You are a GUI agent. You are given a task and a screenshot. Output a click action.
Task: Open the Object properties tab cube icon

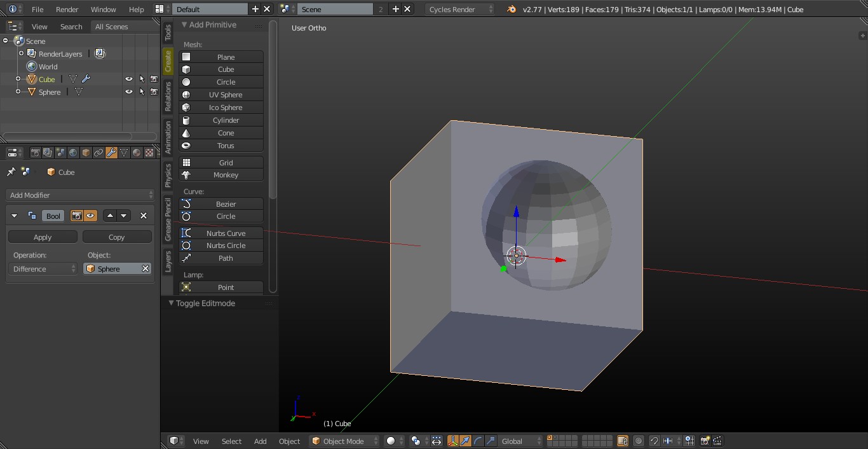click(86, 153)
